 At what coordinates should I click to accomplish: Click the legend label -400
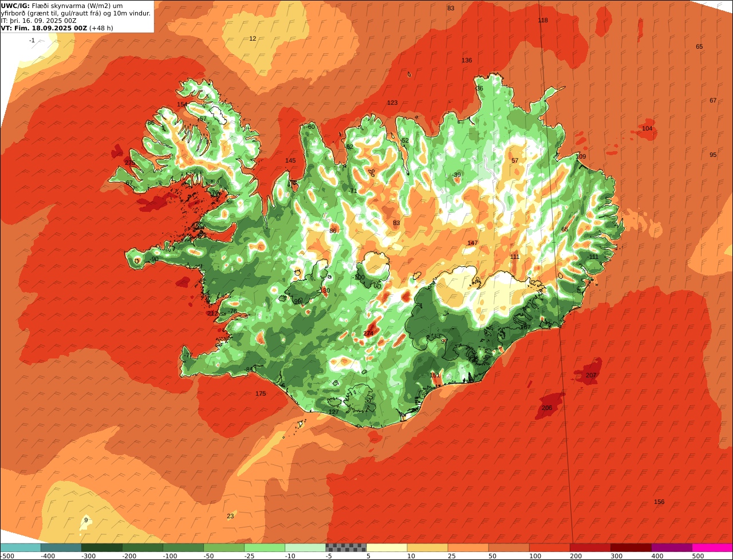(48, 556)
